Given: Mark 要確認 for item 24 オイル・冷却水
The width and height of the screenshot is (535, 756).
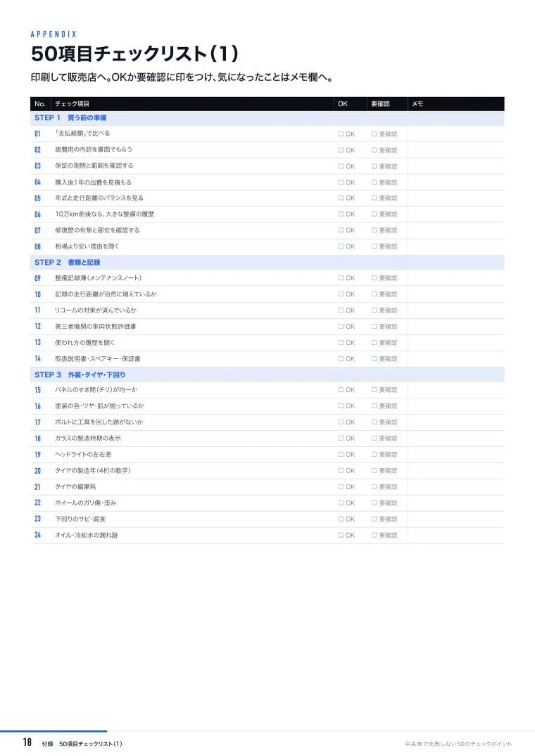Looking at the screenshot, I should [374, 535].
